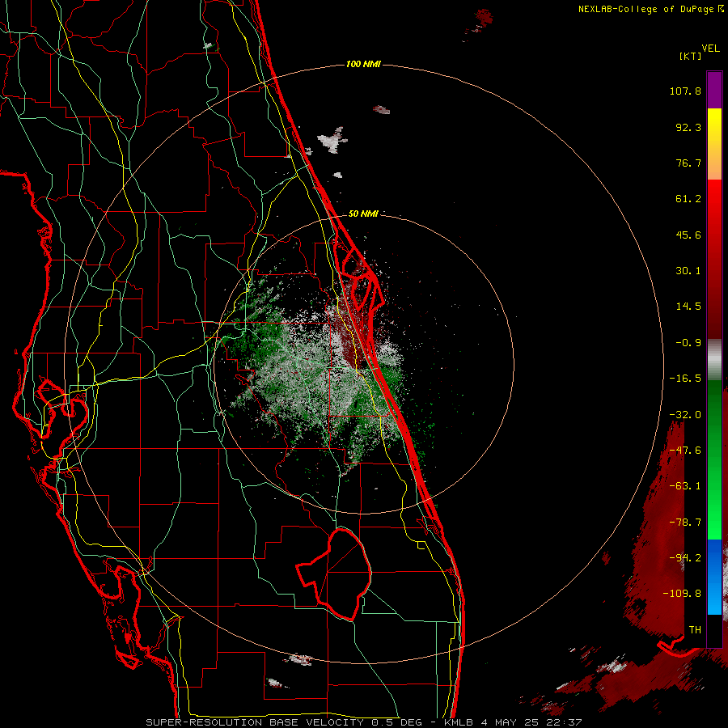Click the VEL legend title

710,49
